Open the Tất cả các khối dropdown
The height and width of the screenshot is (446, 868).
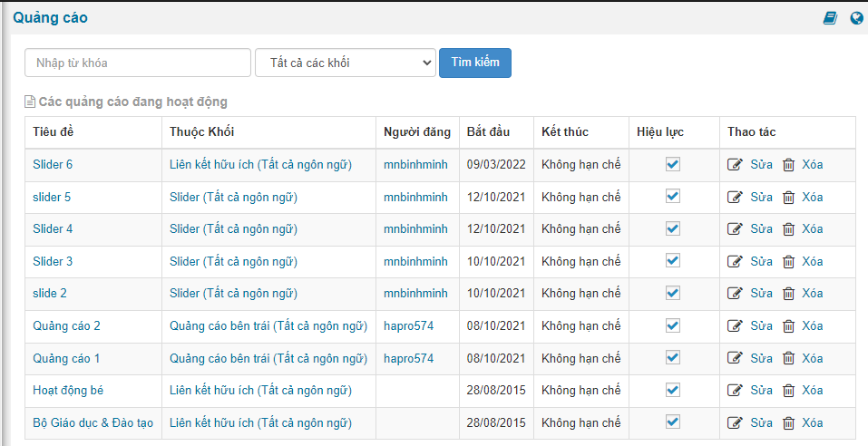346,63
